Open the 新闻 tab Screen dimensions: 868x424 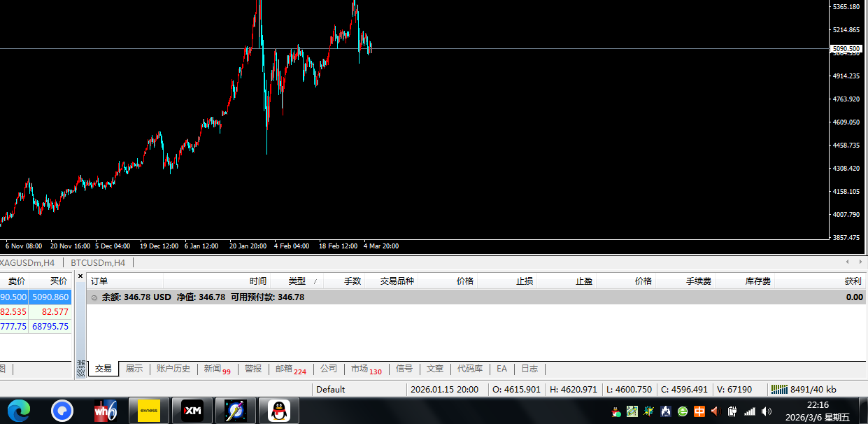[x=216, y=369]
